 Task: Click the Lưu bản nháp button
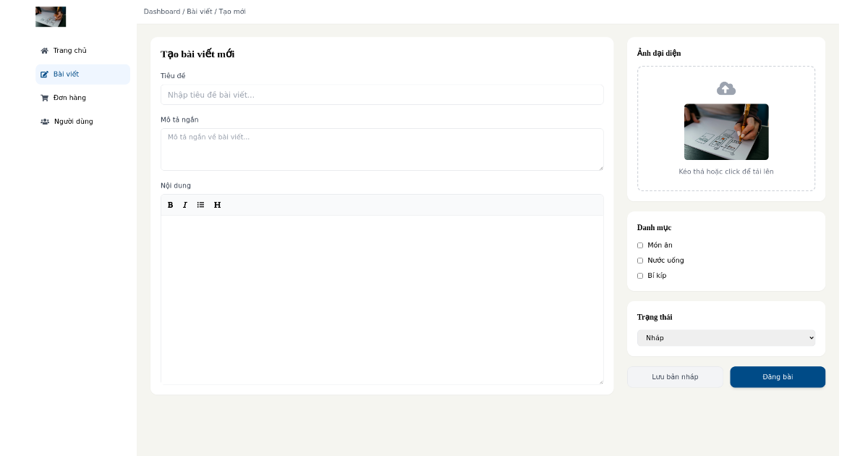675,377
